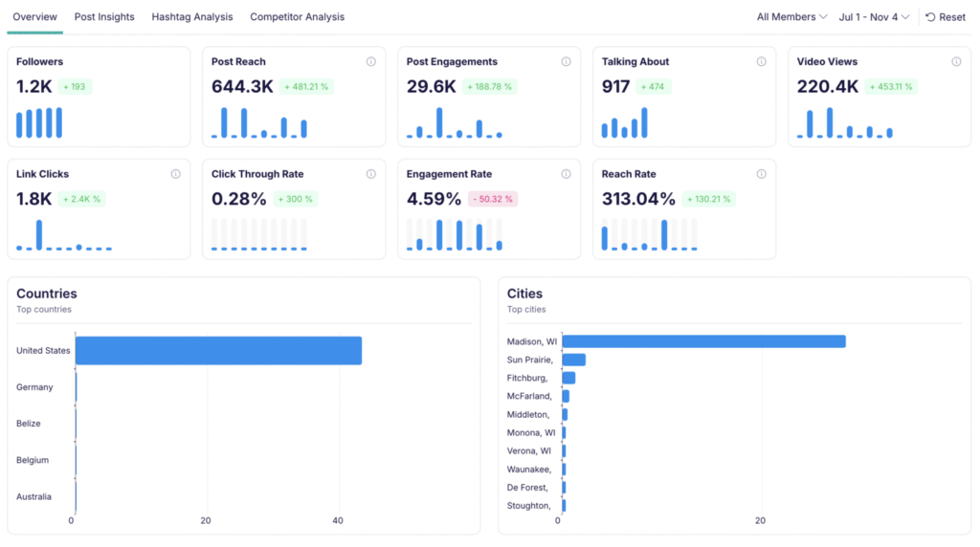Click the info icon on Post Engagements card
The image size is (980, 547).
coord(566,62)
